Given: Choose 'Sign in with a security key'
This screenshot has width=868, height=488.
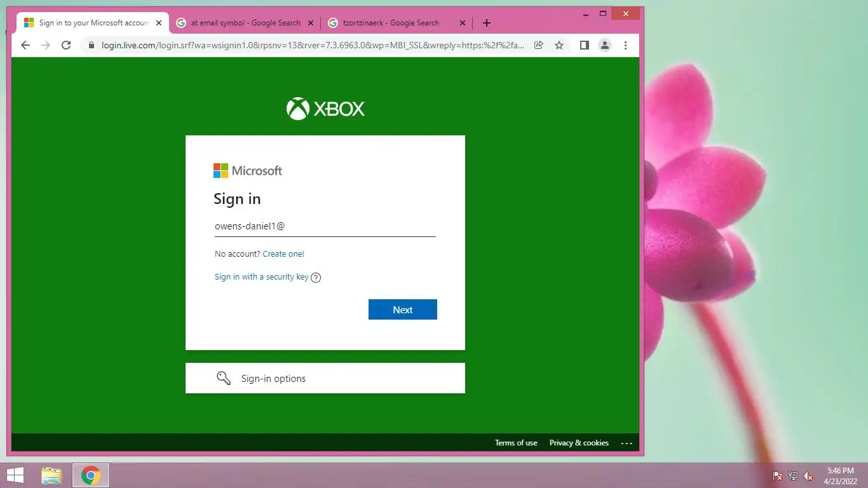Looking at the screenshot, I should [261, 276].
